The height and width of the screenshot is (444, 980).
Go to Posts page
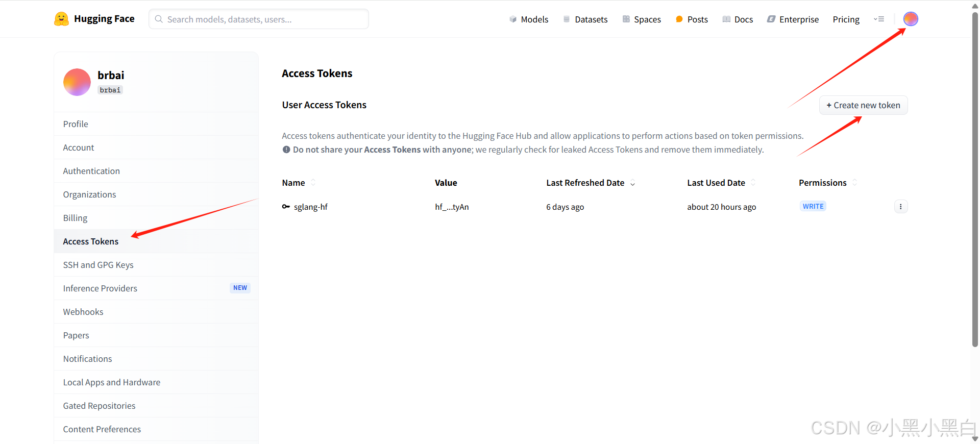[x=697, y=19]
